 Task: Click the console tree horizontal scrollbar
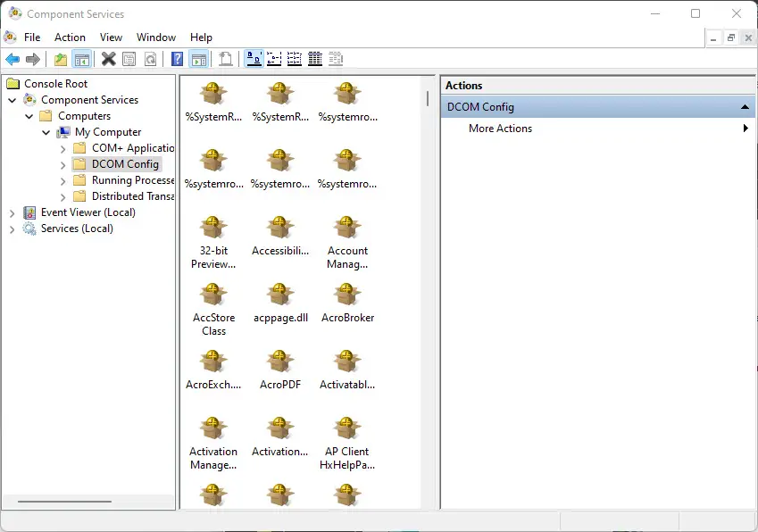click(64, 502)
